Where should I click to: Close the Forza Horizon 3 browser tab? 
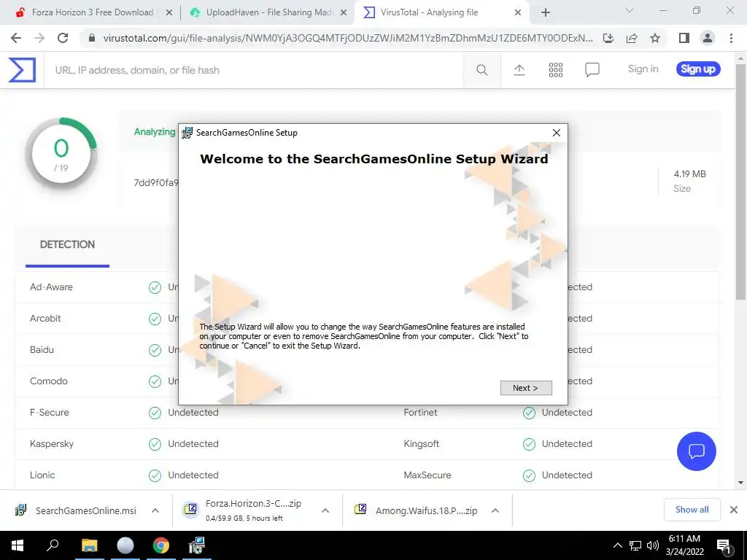tap(169, 12)
